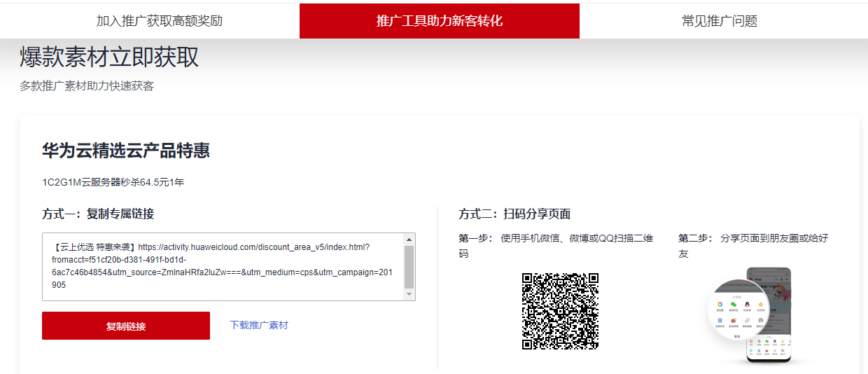Click the 多款推广素材助力快速获客 subtitle
The image size is (868, 374).
(x=87, y=86)
